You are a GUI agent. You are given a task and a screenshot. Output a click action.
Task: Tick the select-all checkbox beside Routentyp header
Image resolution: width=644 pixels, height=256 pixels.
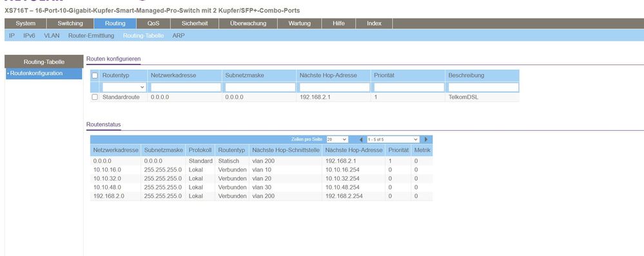[95, 75]
